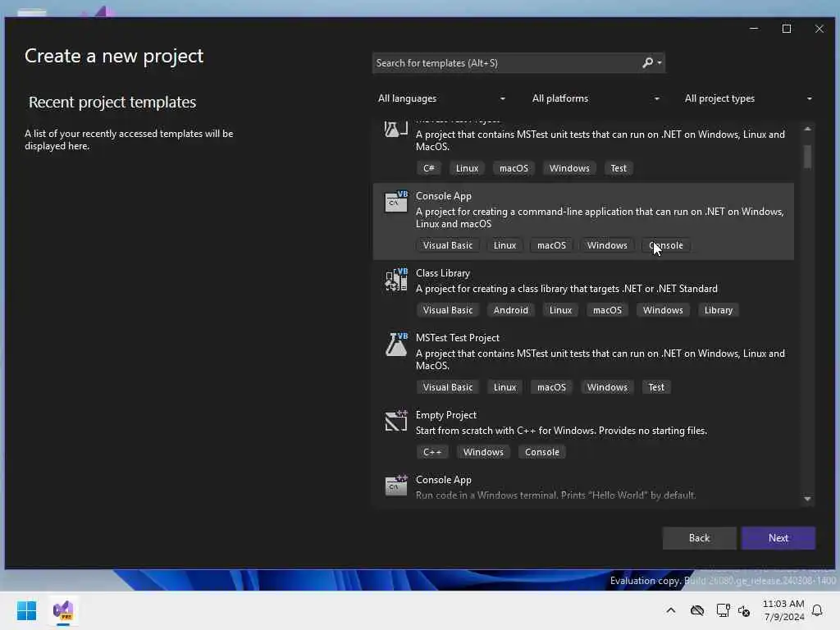Click the search magnifier icon in the template search box
The width and height of the screenshot is (840, 630).
[648, 62]
